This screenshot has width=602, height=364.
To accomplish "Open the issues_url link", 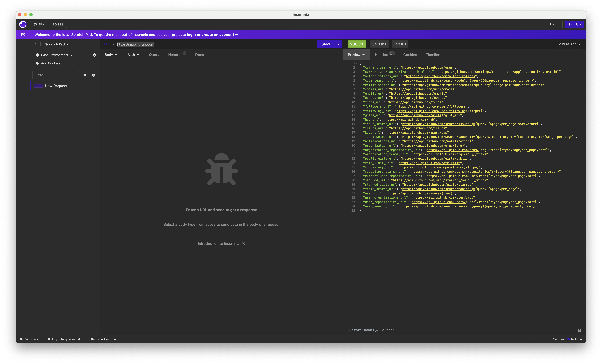I will [x=418, y=128].
